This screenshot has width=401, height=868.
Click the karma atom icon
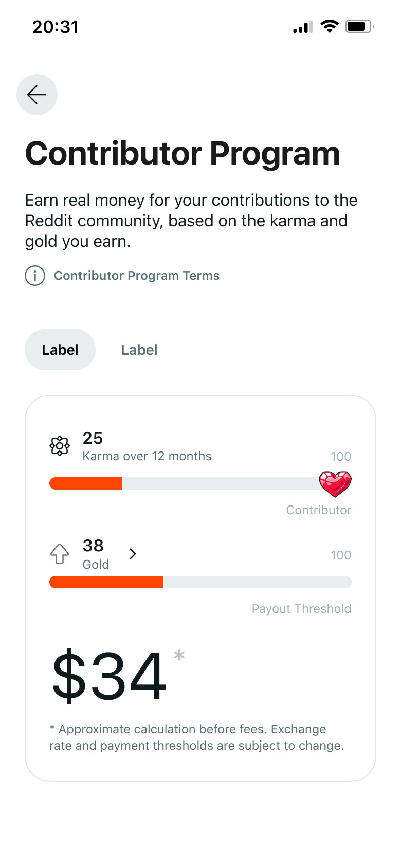click(x=60, y=446)
